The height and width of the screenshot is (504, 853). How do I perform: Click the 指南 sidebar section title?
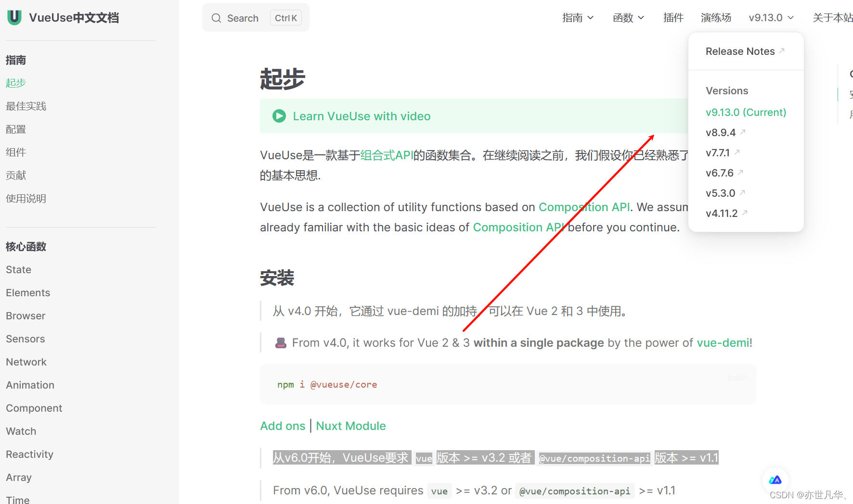click(x=16, y=60)
